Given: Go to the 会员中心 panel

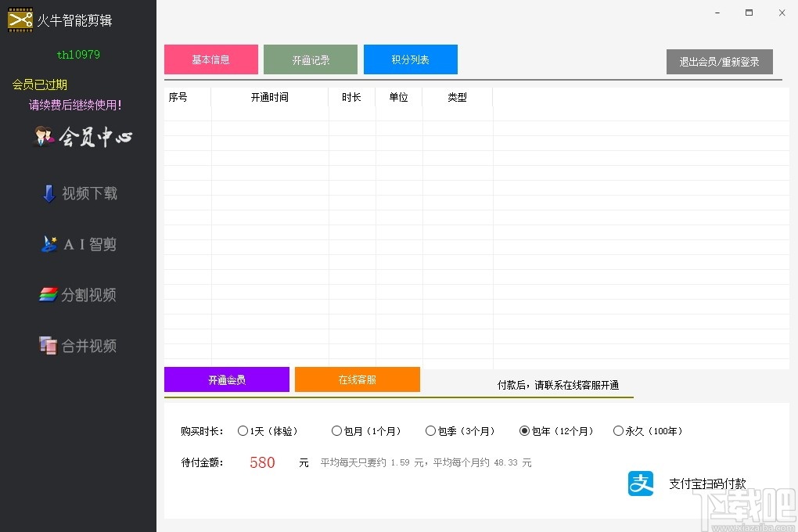Looking at the screenshot, I should [90, 137].
